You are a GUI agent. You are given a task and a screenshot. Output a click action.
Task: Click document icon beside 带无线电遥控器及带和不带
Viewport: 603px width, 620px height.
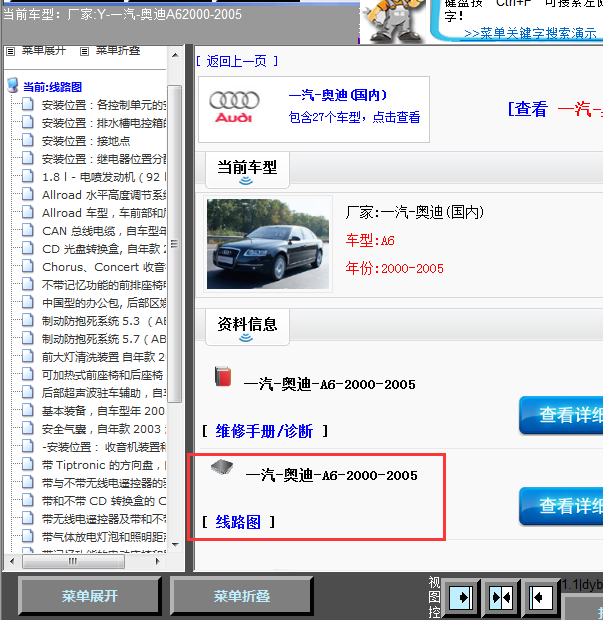tap(27, 517)
